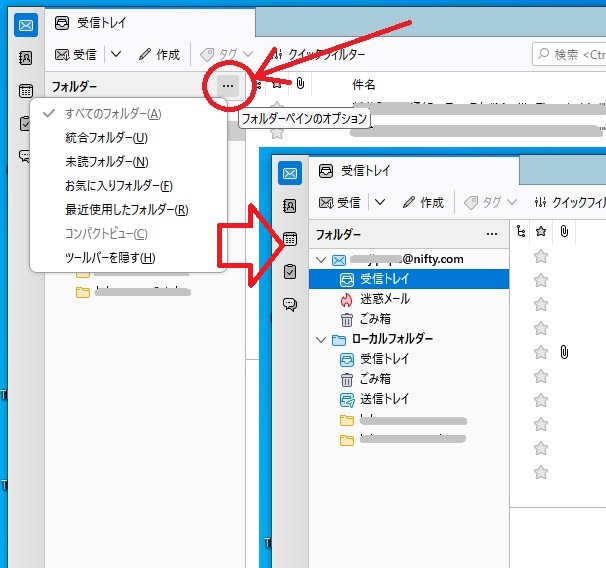Screen dimensions: 606x568
Task: Open Tasks icon in the inset window sidebar
Action: [290, 271]
